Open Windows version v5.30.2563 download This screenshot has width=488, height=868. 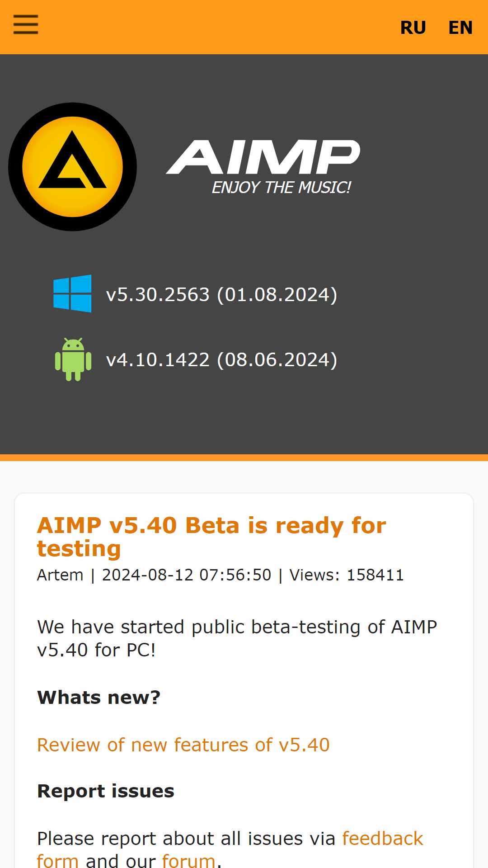click(221, 295)
